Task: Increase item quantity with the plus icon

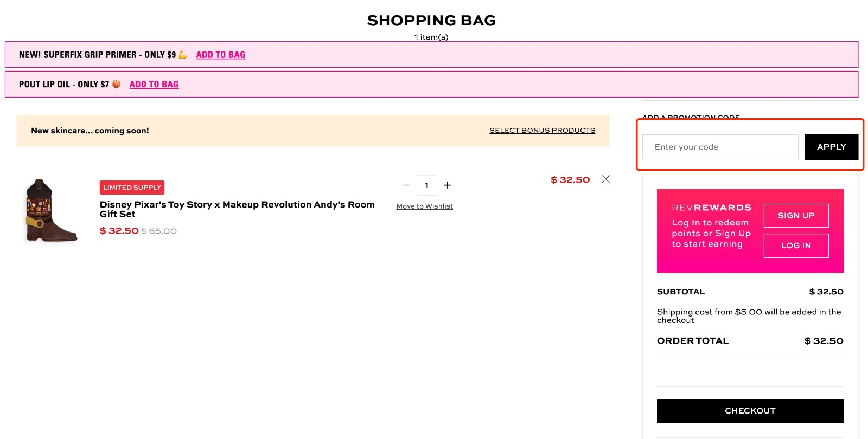Action: click(x=447, y=185)
